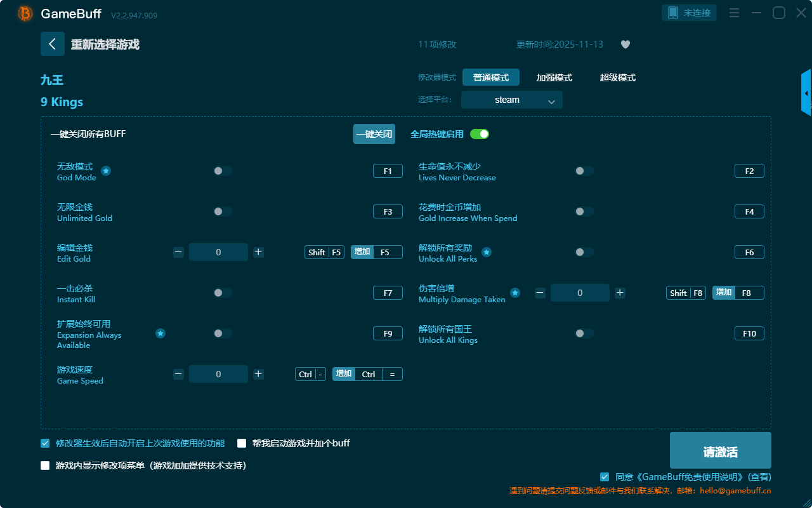Click the GameBuff logo icon
The height and width of the screenshot is (508, 812).
[x=25, y=13]
